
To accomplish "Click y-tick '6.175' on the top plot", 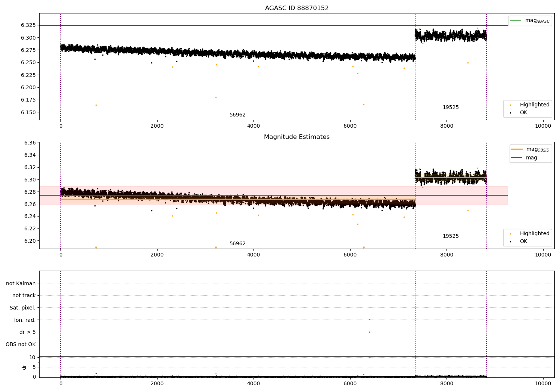I will (x=28, y=100).
